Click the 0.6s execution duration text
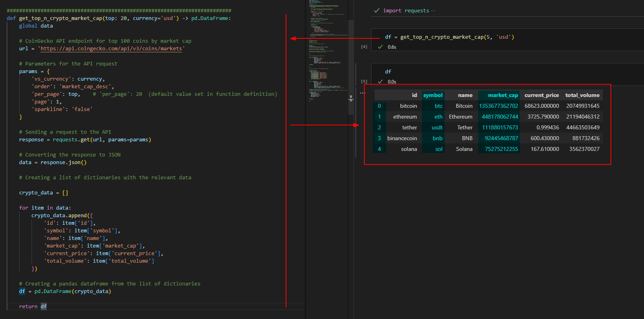The width and height of the screenshot is (644, 319). point(392,47)
